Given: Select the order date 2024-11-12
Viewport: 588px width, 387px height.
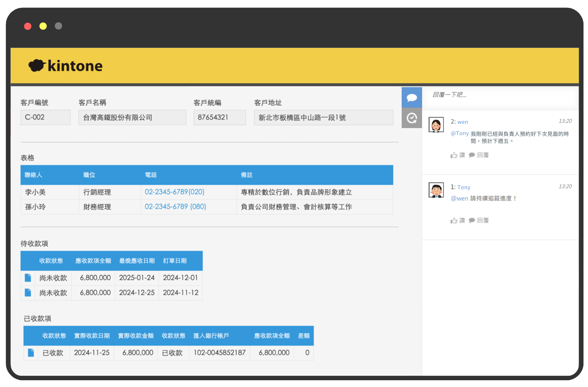Looking at the screenshot, I should coord(181,292).
